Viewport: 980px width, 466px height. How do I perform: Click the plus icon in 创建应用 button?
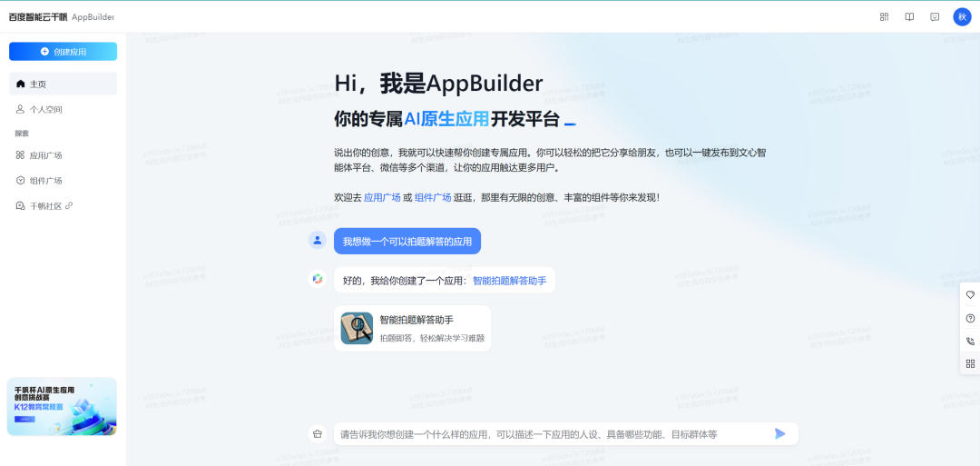tap(44, 51)
